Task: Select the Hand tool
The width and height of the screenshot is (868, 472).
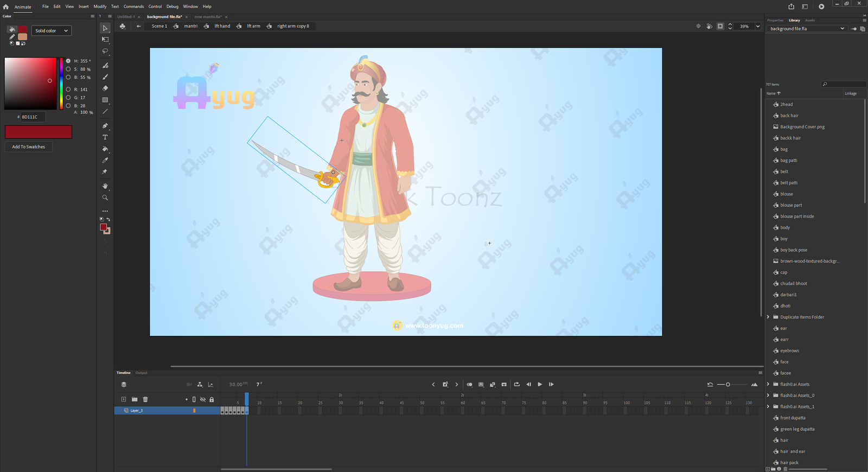Action: 105,186
